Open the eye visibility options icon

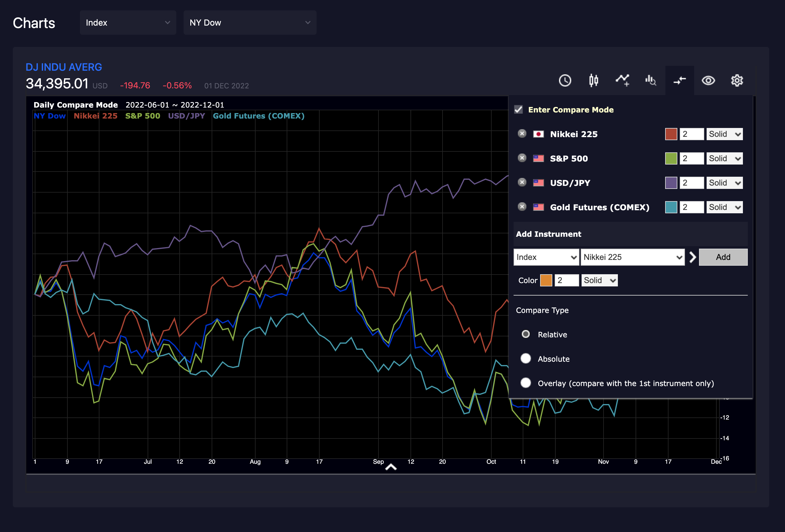[708, 80]
